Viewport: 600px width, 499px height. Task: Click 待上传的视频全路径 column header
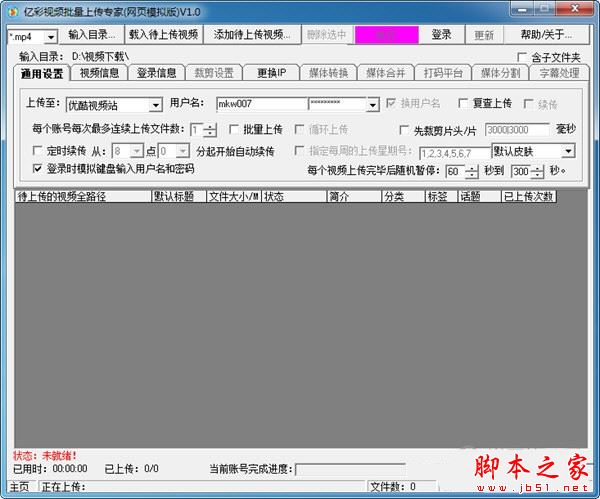[83, 197]
